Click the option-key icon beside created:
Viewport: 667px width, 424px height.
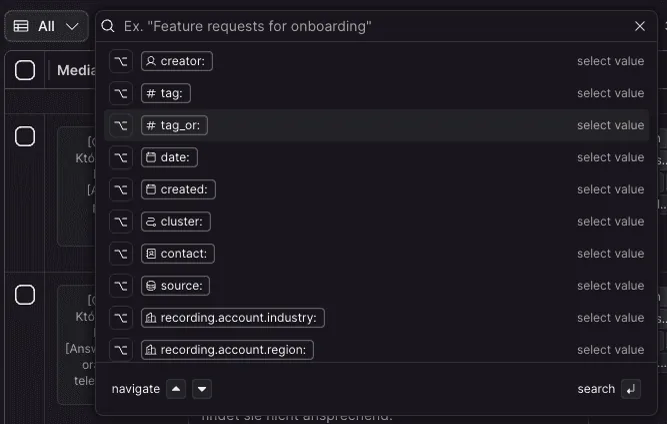(x=121, y=189)
